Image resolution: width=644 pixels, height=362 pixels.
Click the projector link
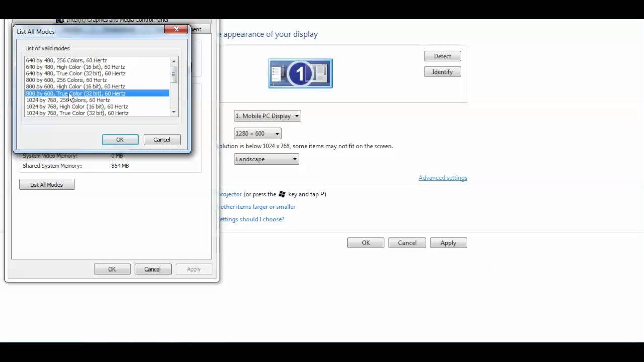tap(230, 194)
